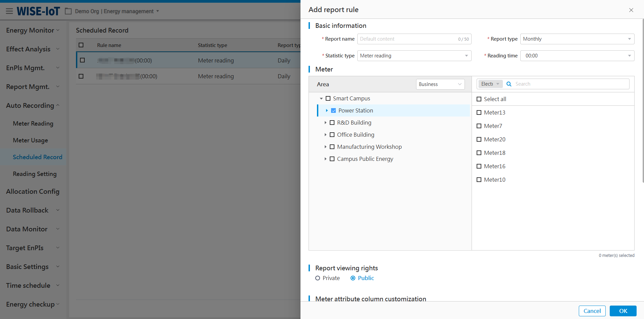This screenshot has width=644, height=319.
Task: Uncheck the Power Station checkbox
Action: pos(333,110)
